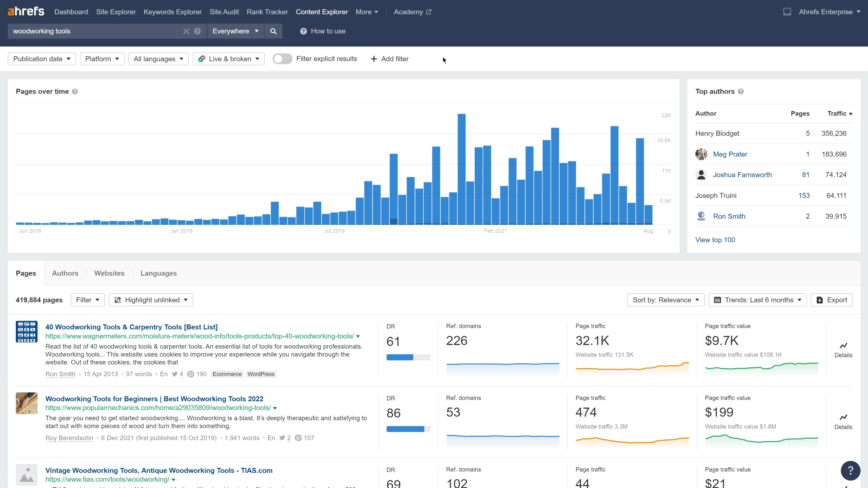Open the View top 100 link
The image size is (868, 488).
(x=715, y=240)
